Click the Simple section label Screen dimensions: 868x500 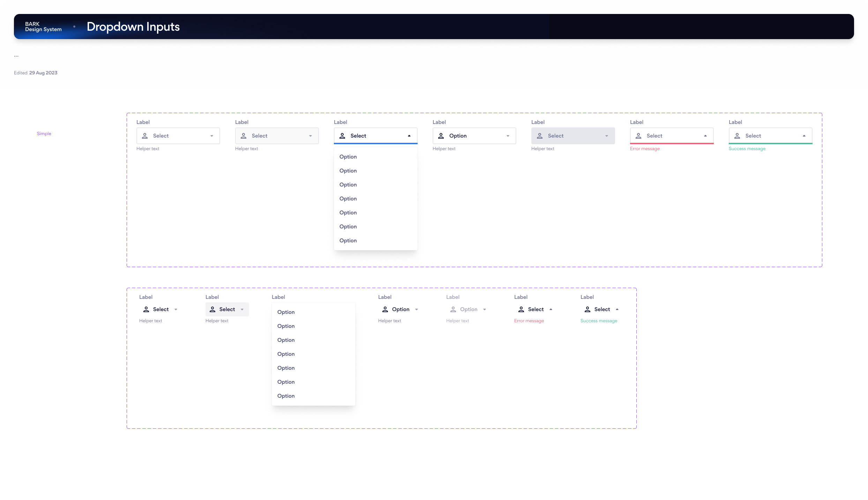tap(44, 134)
